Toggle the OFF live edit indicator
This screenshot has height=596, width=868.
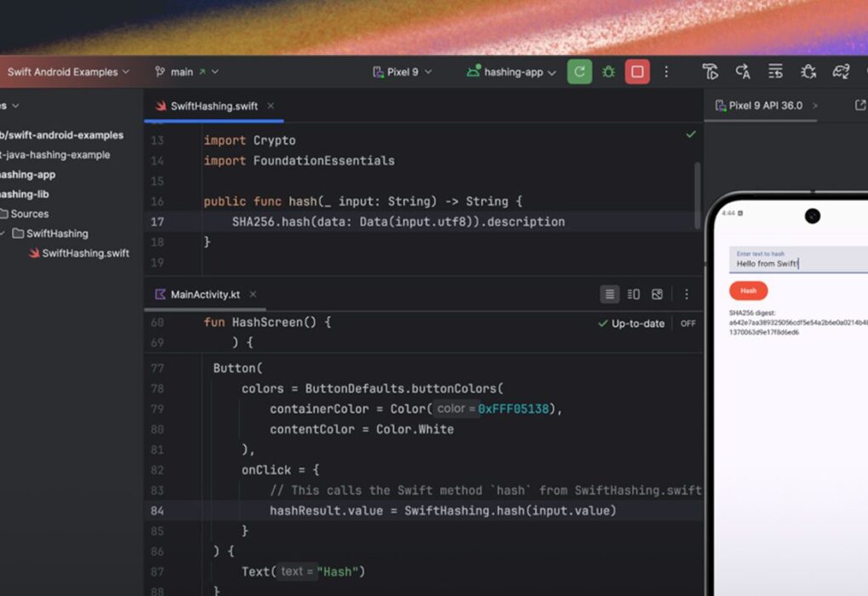(688, 324)
